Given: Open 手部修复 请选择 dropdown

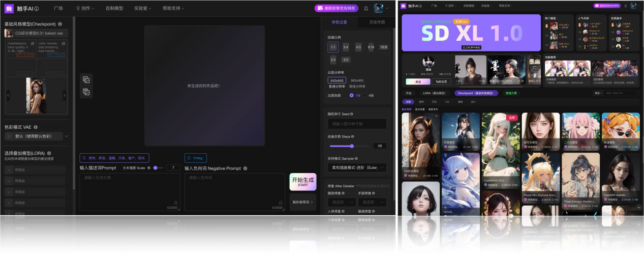Looking at the screenshot, I should tap(371, 202).
